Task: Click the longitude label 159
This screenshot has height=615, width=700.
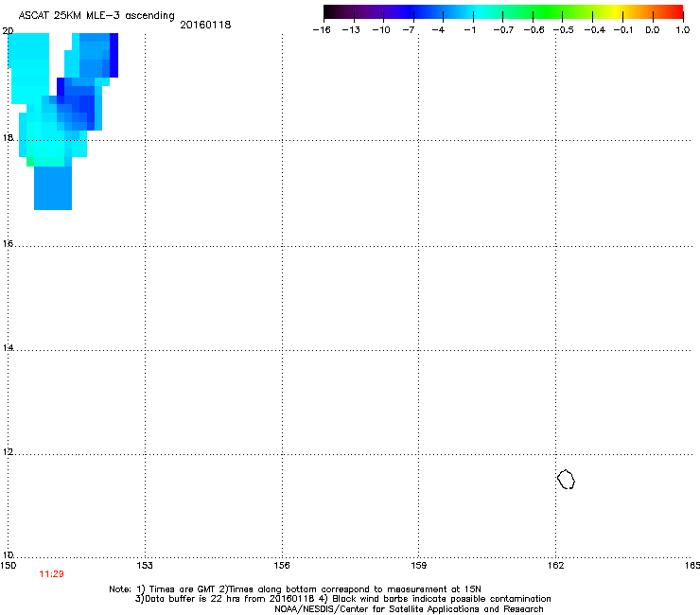Action: tap(418, 566)
